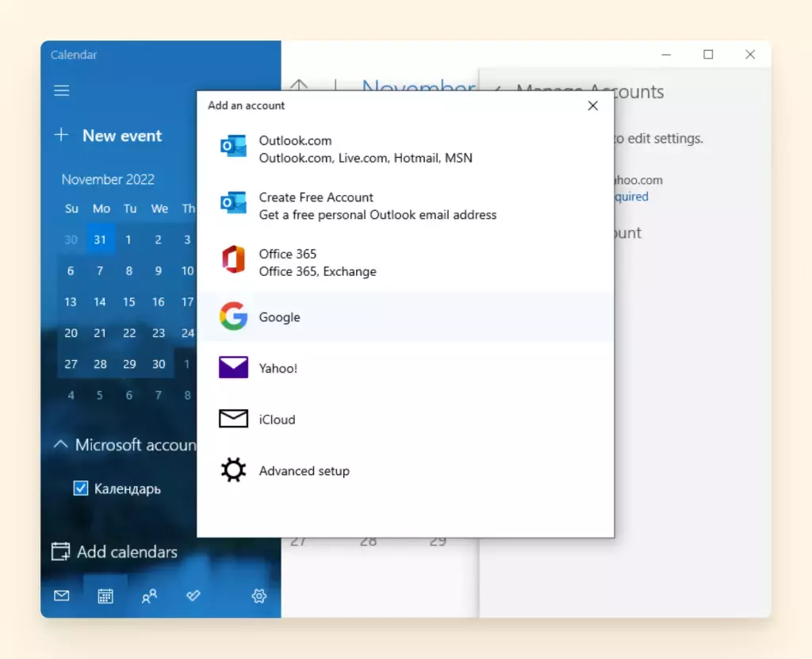Image resolution: width=812 pixels, height=659 pixels.
Task: Click the link under the yahoo.com account
Action: pyautogui.click(x=631, y=197)
